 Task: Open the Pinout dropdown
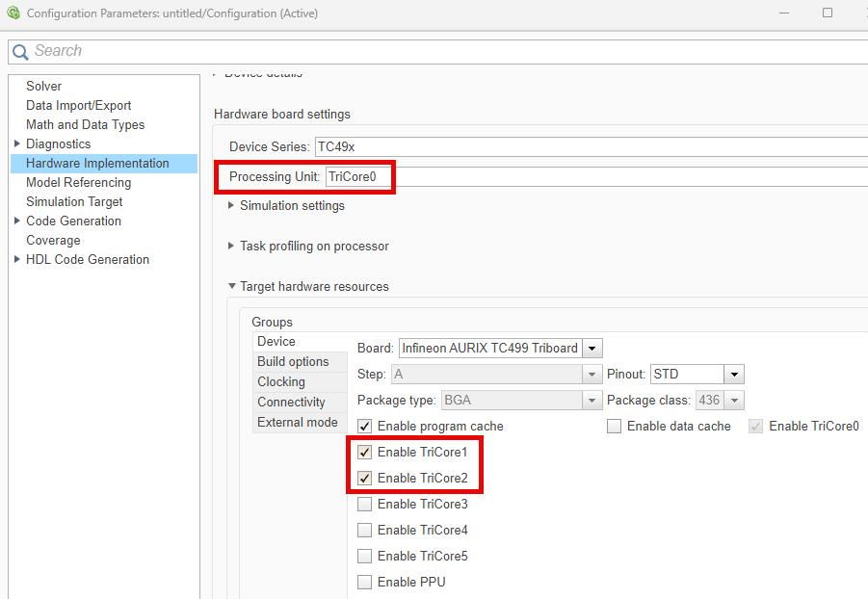(x=734, y=374)
